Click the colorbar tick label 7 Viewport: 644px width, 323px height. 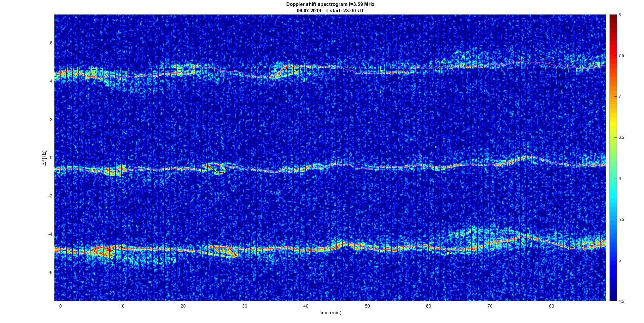coord(620,97)
